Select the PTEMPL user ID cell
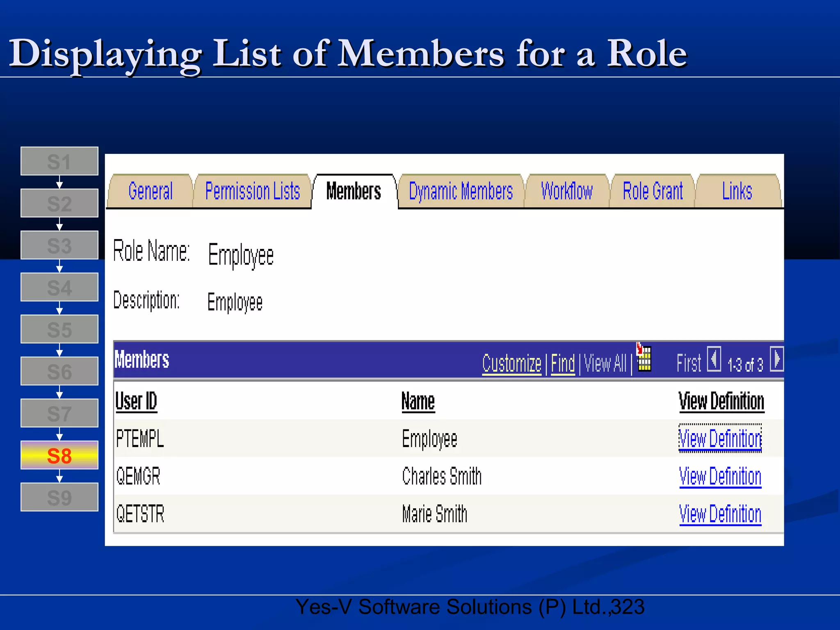The width and height of the screenshot is (840, 630). tap(140, 438)
